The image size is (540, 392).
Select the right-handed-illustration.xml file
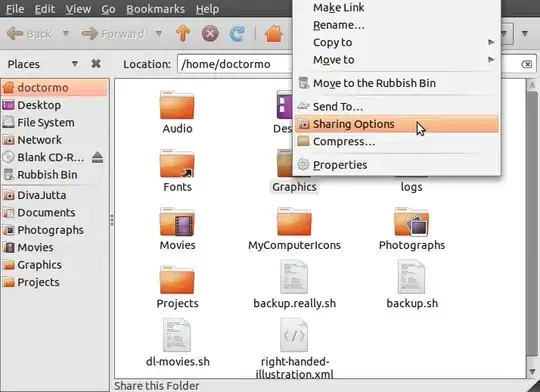click(x=294, y=335)
